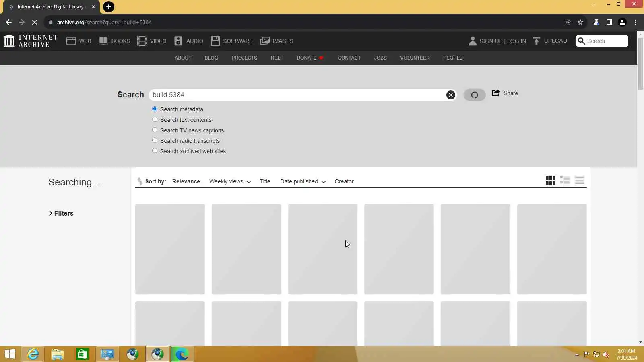Open the Jobs menu item
The width and height of the screenshot is (644, 362).
tap(380, 58)
